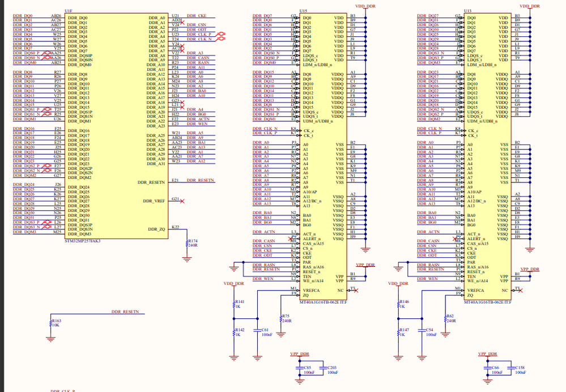Screen dimensions: 566x392
Task: Select the STM32MP257FAK3 part name label
Action: (x=82, y=241)
